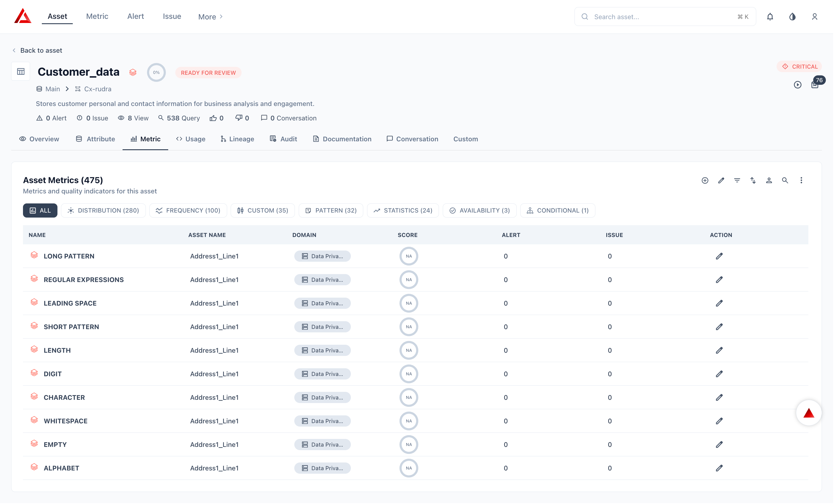The width and height of the screenshot is (834, 504).
Task: Switch to the Overview tab
Action: click(x=39, y=139)
